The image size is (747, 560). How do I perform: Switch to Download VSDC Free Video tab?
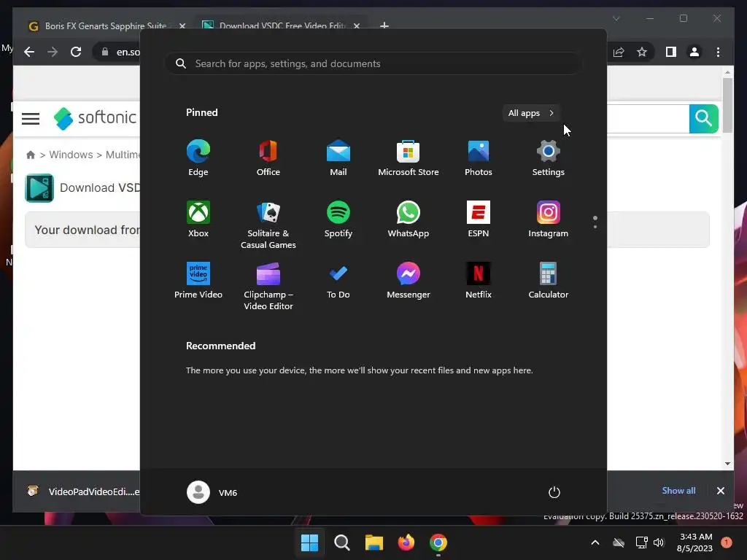pos(281,26)
